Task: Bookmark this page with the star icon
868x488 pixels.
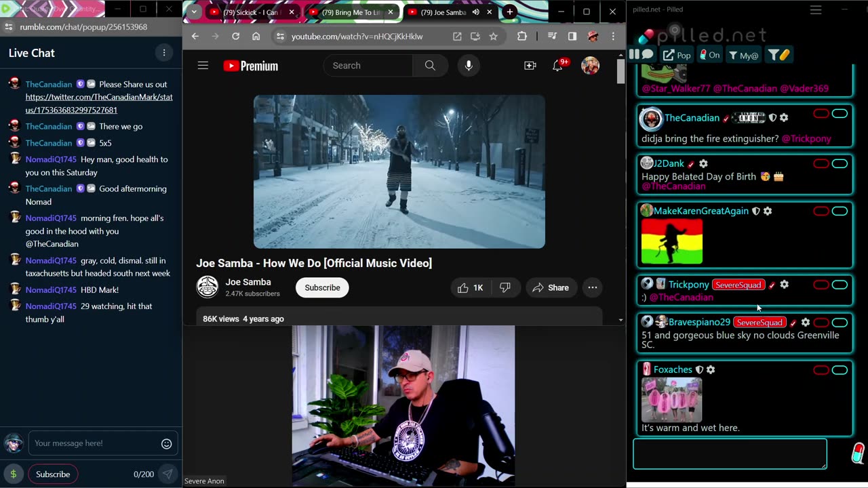Action: pos(493,37)
